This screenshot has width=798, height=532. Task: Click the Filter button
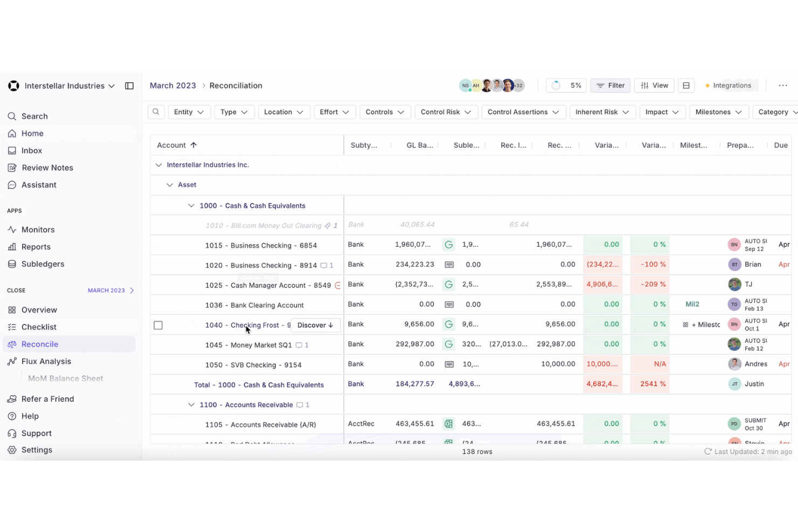(610, 86)
